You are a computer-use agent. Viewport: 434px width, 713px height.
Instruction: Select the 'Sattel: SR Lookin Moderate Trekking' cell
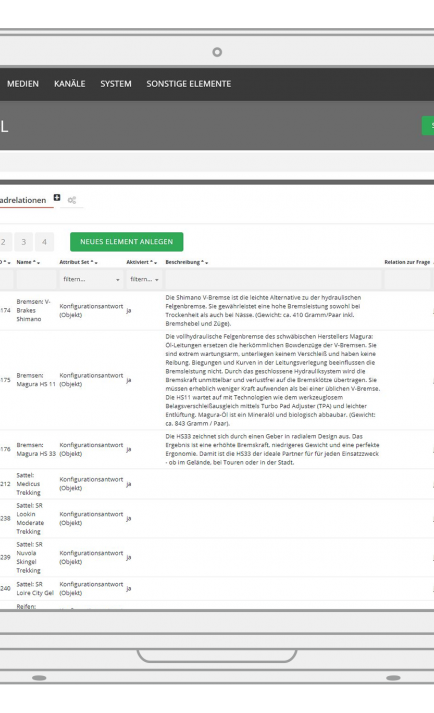[x=30, y=518]
